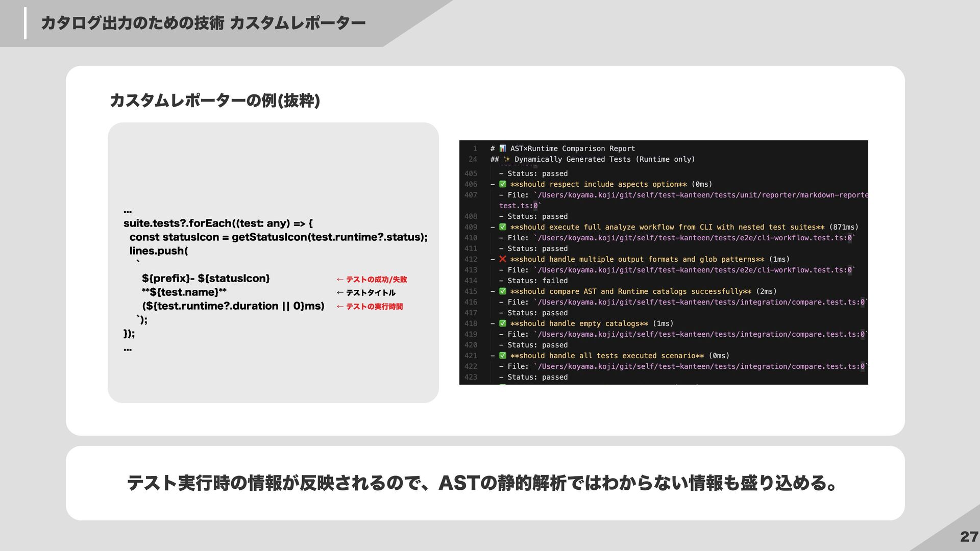The image size is (980, 551).
Task: Click the sparkles emoji before Dynamically Generated Tests
Action: coord(507,159)
